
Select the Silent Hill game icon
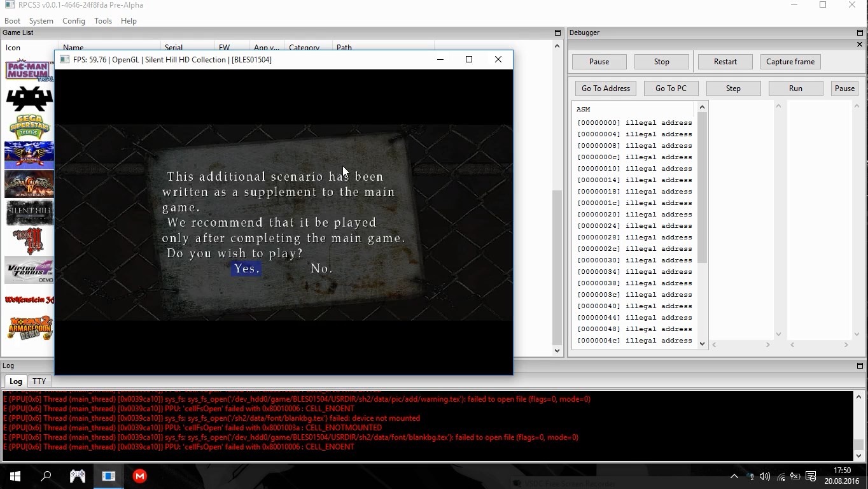(29, 213)
